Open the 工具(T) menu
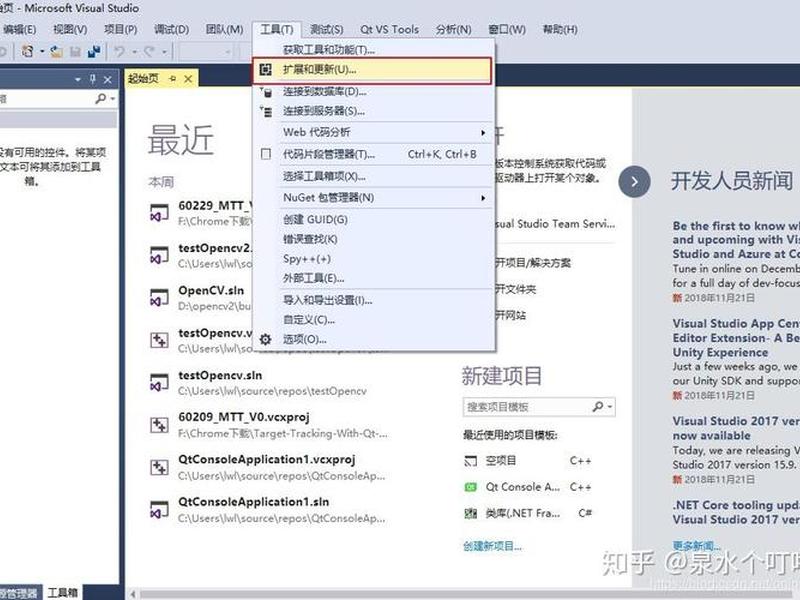Image resolution: width=800 pixels, height=600 pixels. (277, 30)
